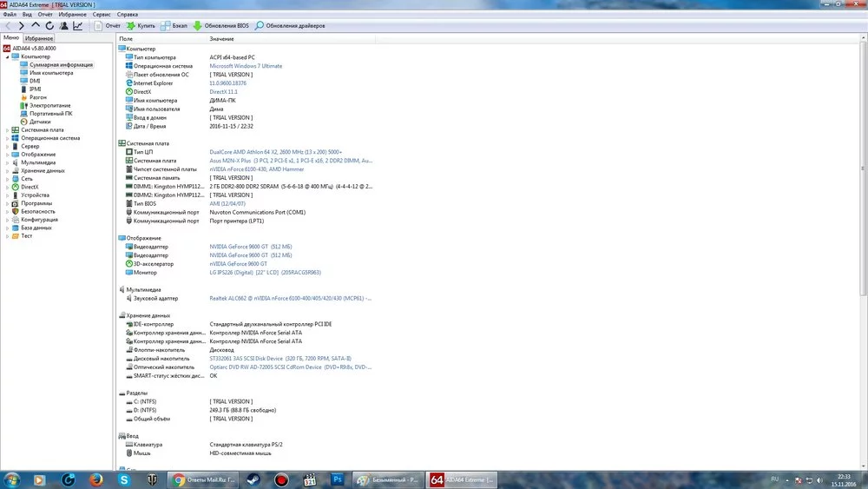
Task: Switch to Chrome Ответы Mail.Ru taskbar window
Action: click(x=203, y=479)
